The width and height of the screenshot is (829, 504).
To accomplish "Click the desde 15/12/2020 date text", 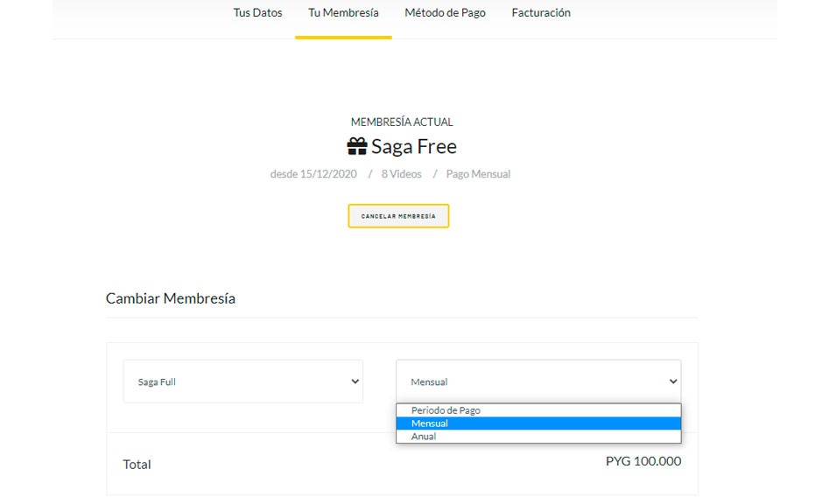I will tap(313, 174).
